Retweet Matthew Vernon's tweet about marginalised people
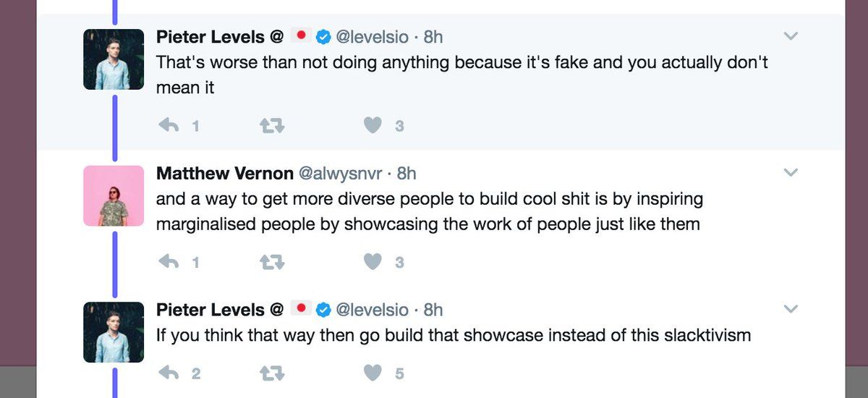The image size is (868, 398). (x=272, y=263)
